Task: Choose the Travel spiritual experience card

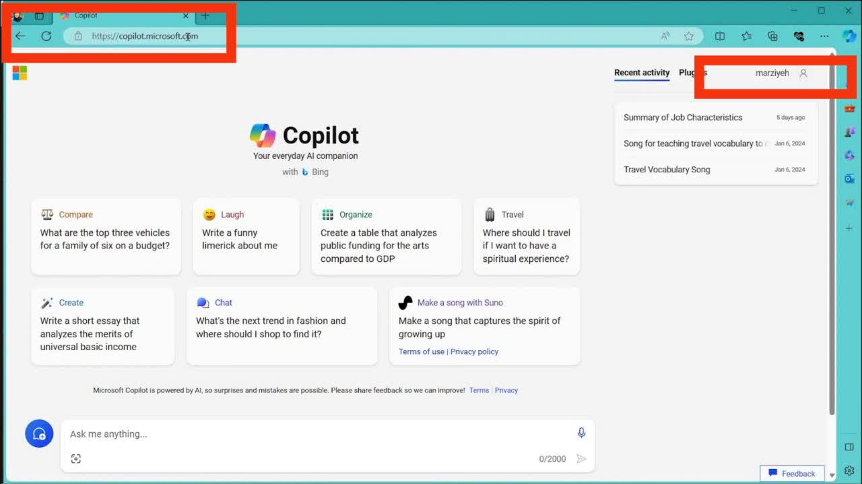Action: click(527, 236)
